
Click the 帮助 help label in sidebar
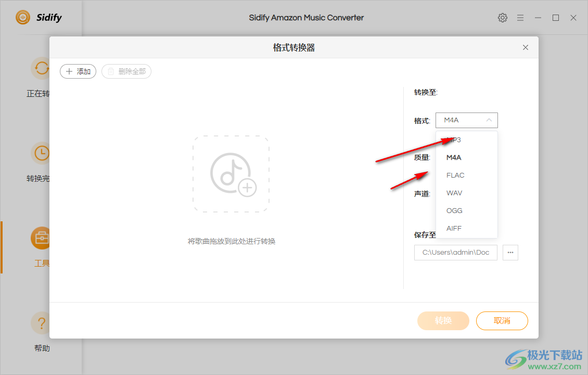[42, 348]
